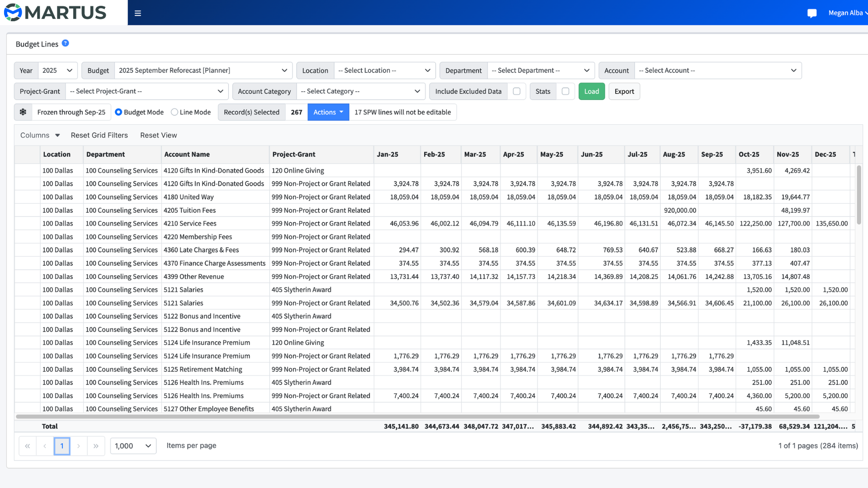Click Reset Grid Filters
Viewport: 868px width, 488px height.
click(x=99, y=135)
